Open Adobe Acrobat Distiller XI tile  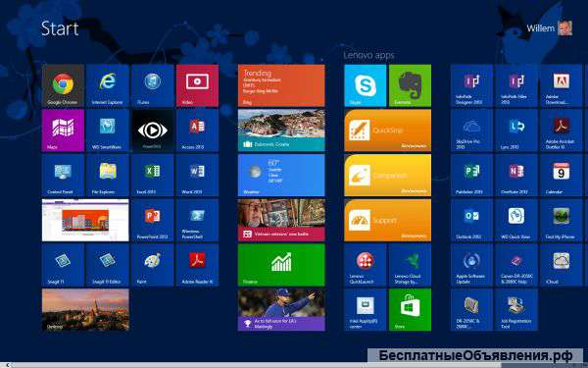pos(562,131)
